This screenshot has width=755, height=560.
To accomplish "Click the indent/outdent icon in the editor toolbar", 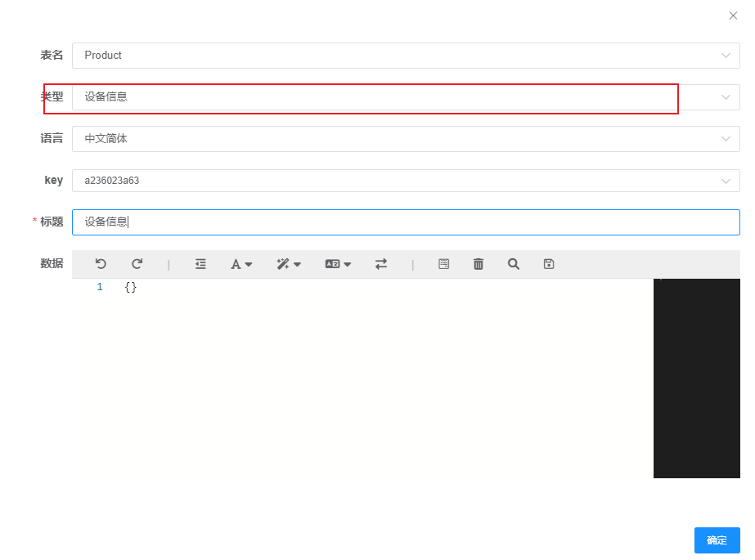I will tap(200, 263).
